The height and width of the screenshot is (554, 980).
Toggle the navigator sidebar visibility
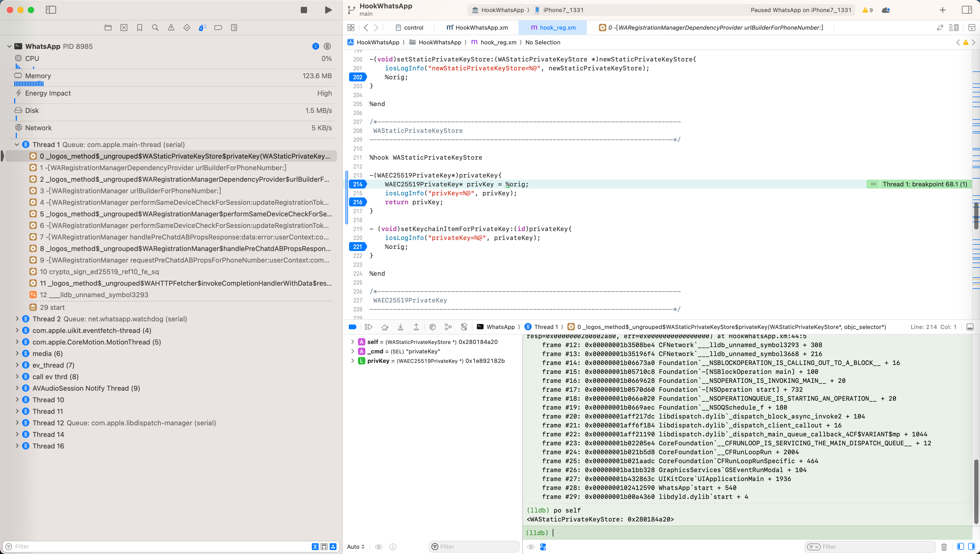pos(51,10)
